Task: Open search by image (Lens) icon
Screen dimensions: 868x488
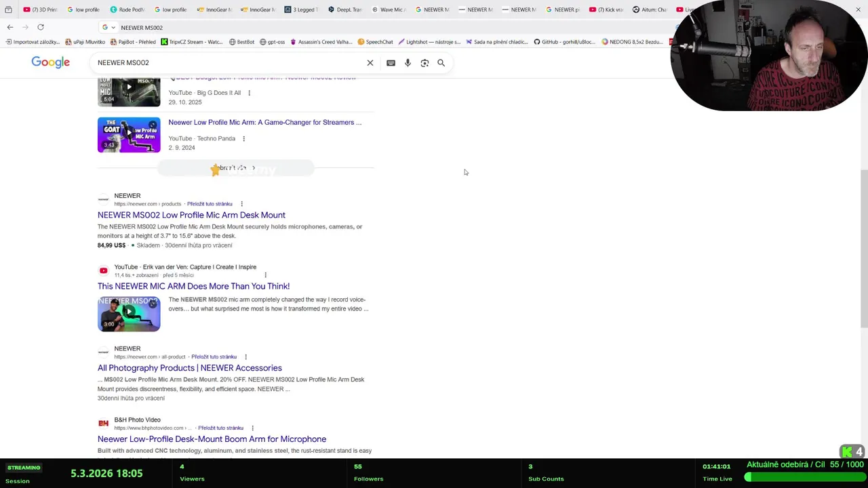Action: (425, 62)
